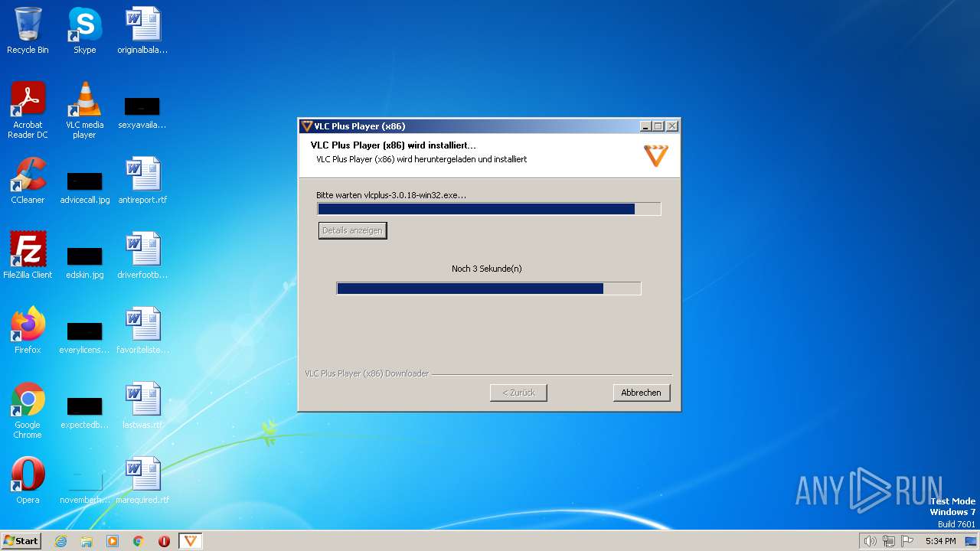The width and height of the screenshot is (980, 551).
Task: Select the novemberh... file icon
Action: click(84, 487)
